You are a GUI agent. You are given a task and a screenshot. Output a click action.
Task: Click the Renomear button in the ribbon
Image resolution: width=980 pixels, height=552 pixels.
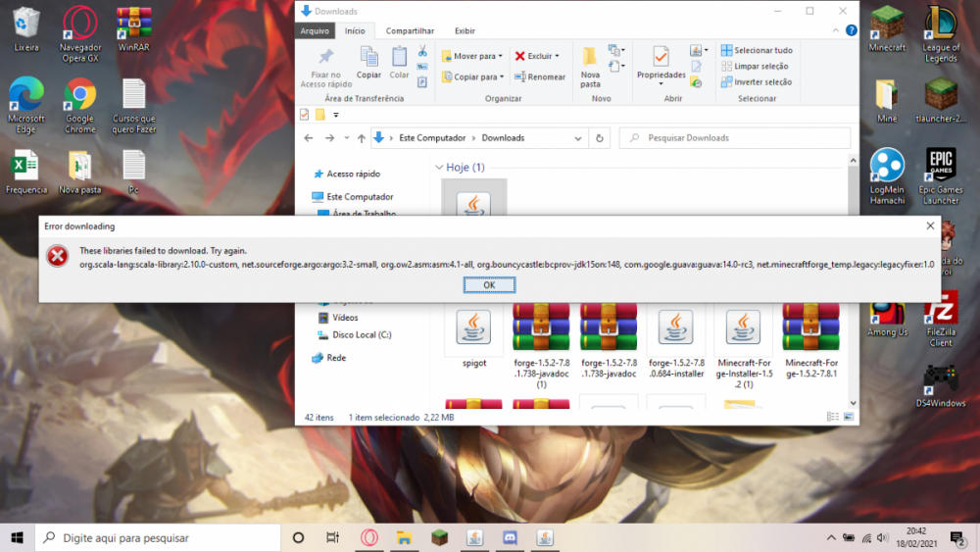tap(540, 76)
